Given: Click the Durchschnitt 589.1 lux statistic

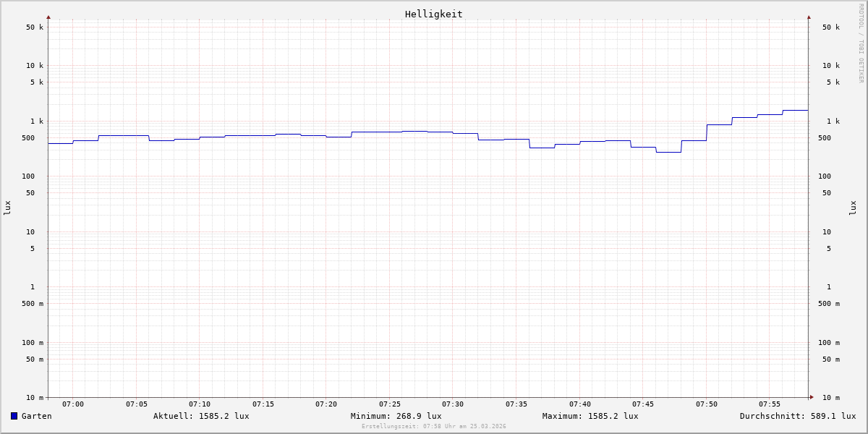Looking at the screenshot, I should coord(797,416).
